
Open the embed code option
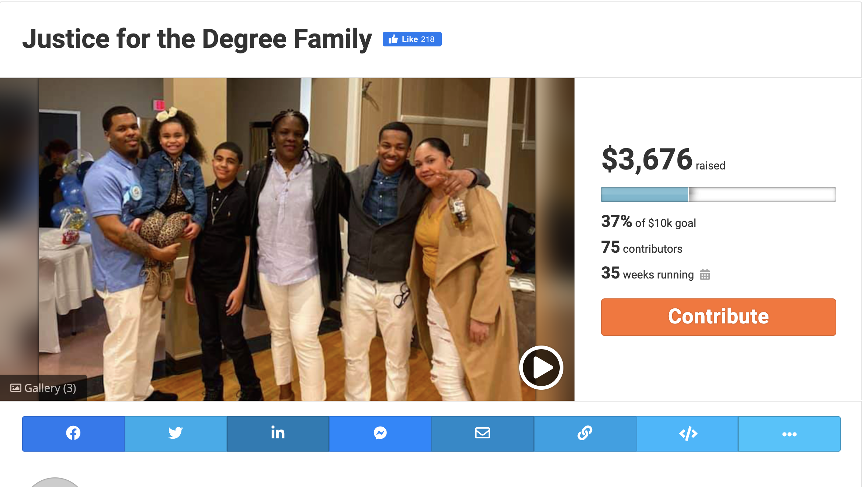[688, 434]
